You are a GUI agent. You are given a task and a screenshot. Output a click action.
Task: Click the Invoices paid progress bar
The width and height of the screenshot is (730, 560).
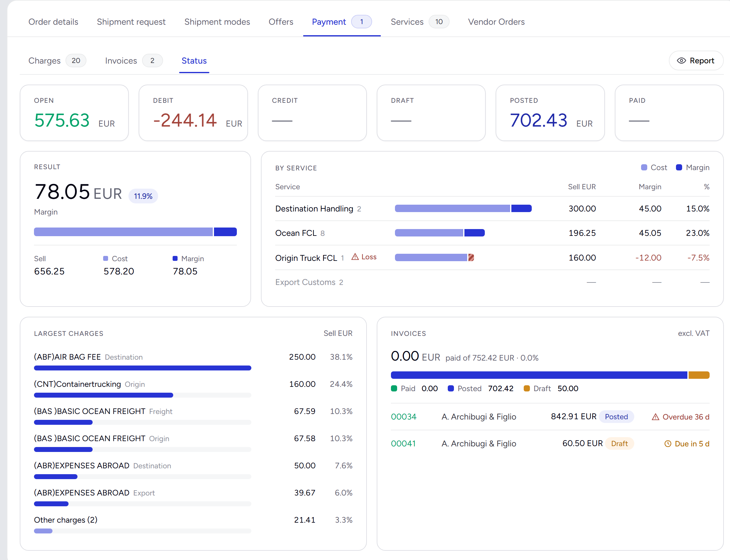coord(550,375)
